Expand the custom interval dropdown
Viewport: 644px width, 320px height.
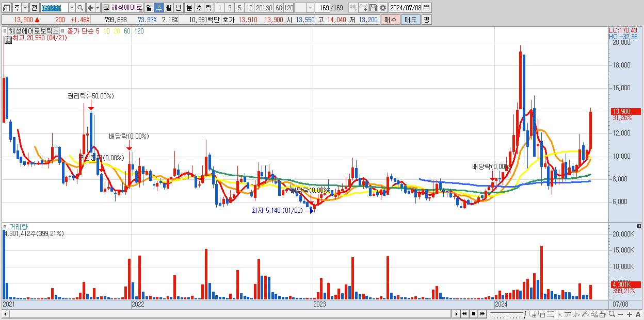pyautogui.click(x=310, y=8)
